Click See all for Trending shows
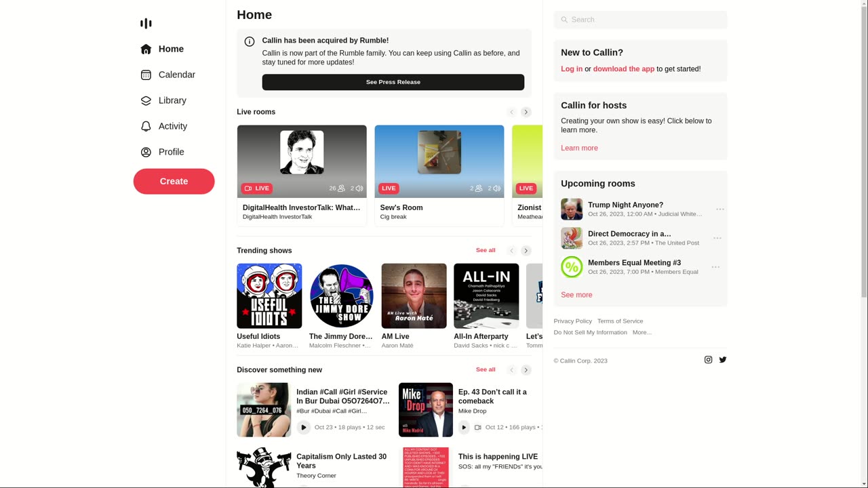 click(486, 250)
